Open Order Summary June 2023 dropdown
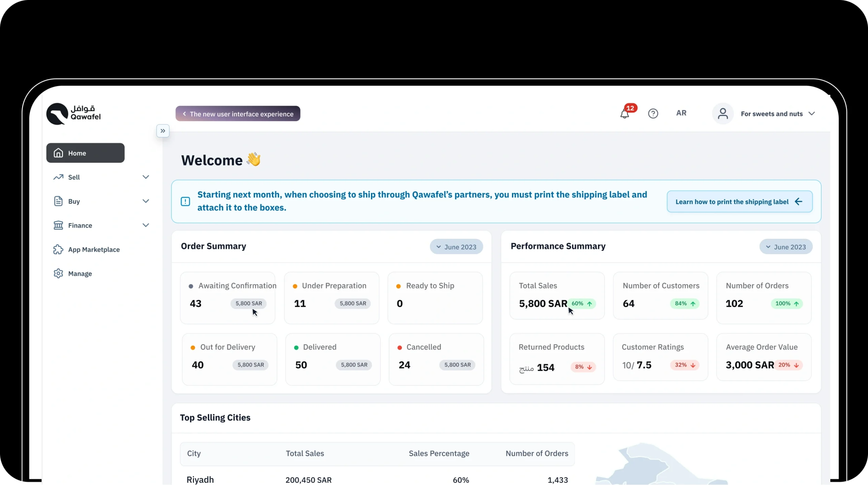868x485 pixels. point(456,247)
